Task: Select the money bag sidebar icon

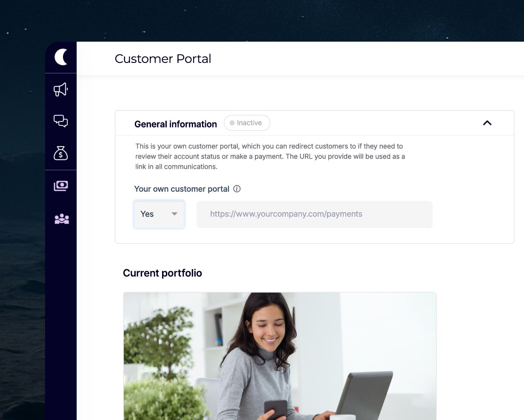Action: pyautogui.click(x=61, y=153)
